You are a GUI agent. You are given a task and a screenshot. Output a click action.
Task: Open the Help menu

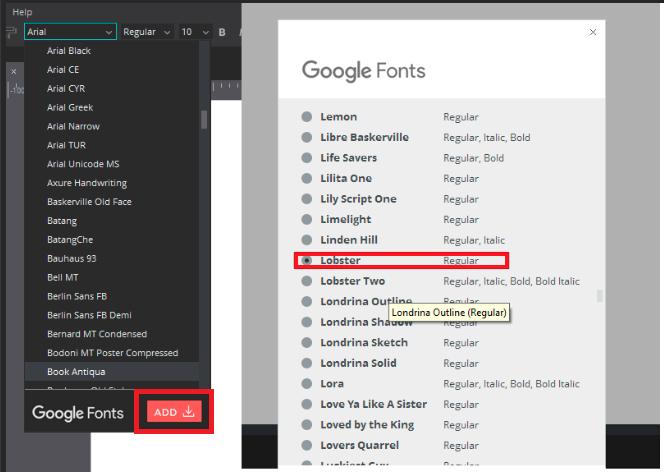[22, 11]
